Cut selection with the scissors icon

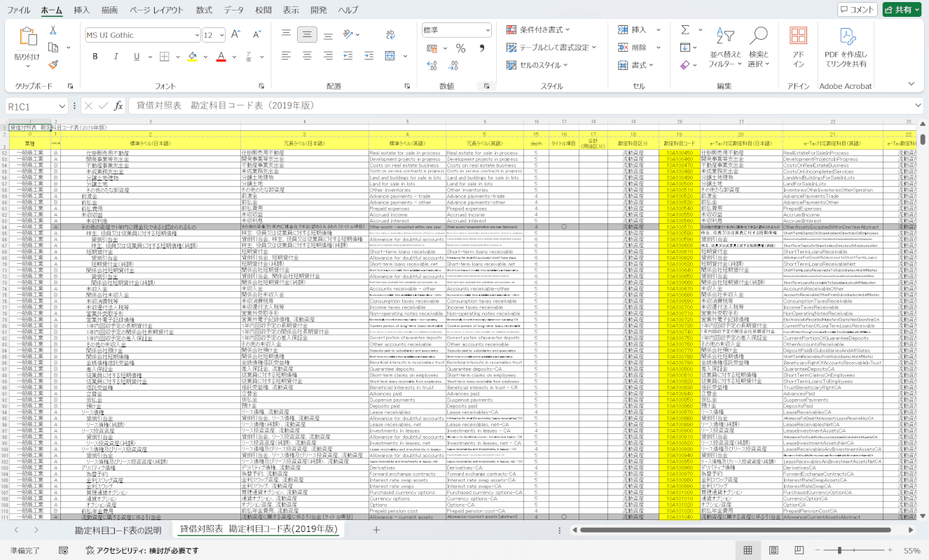[53, 30]
